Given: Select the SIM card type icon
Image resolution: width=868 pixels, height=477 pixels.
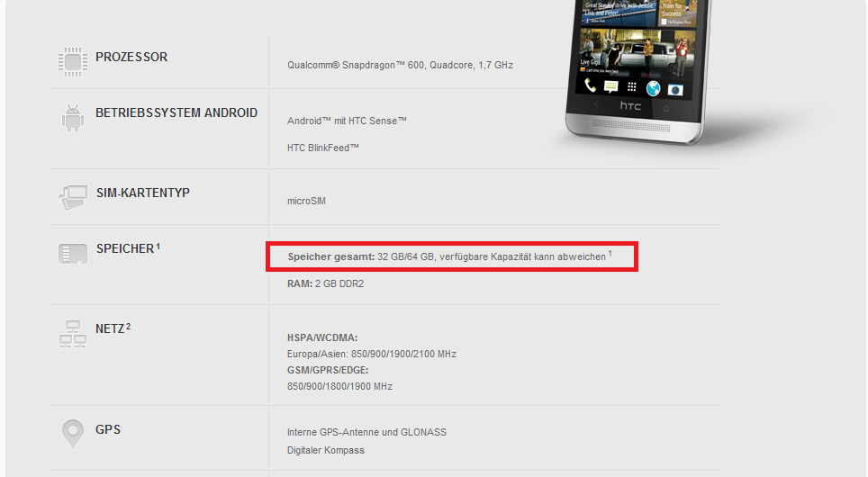Looking at the screenshot, I should click(73, 198).
